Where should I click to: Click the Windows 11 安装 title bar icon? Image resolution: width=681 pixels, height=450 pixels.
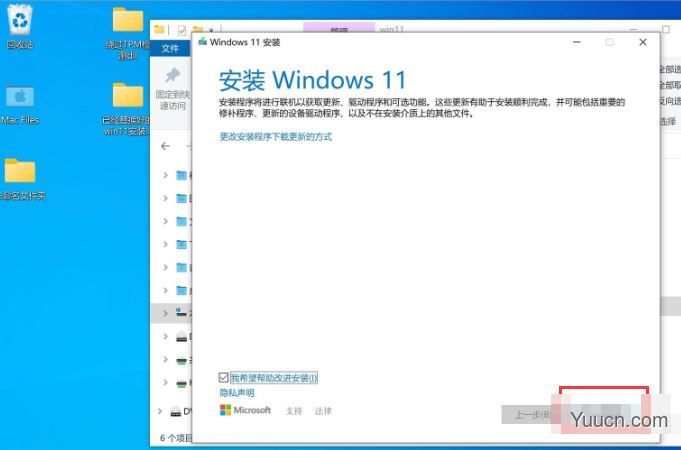click(202, 42)
